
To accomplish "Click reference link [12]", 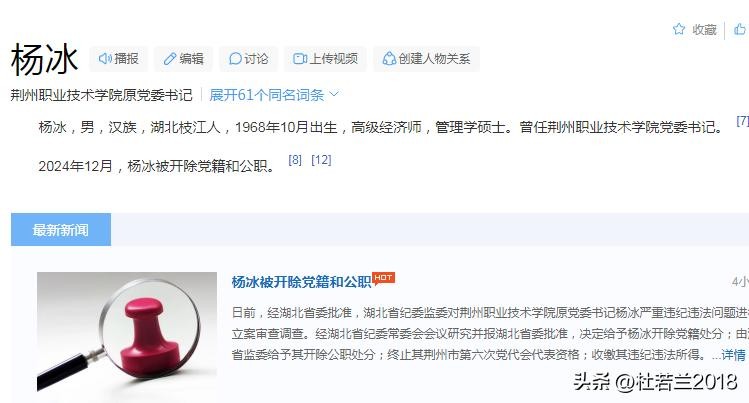I will [321, 160].
